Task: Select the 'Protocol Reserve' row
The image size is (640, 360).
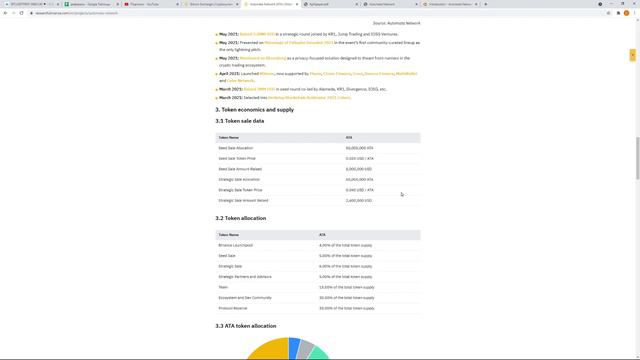Action: click(318, 309)
